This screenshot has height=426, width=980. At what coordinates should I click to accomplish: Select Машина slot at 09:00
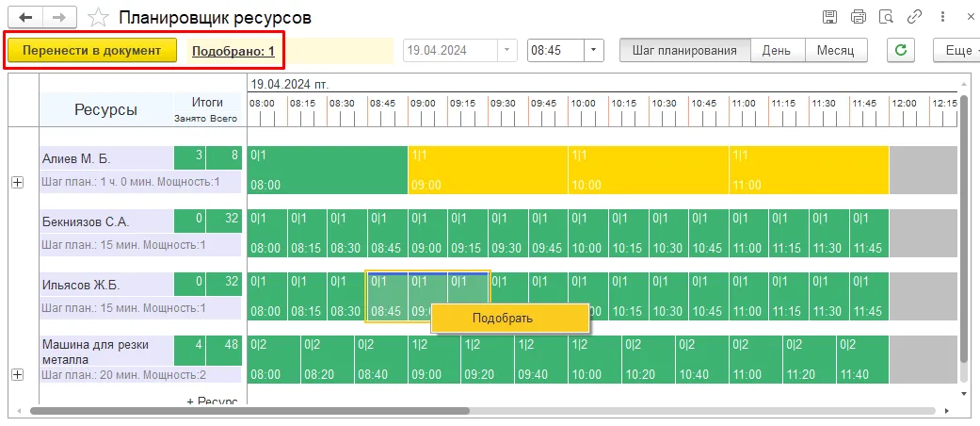[434, 360]
